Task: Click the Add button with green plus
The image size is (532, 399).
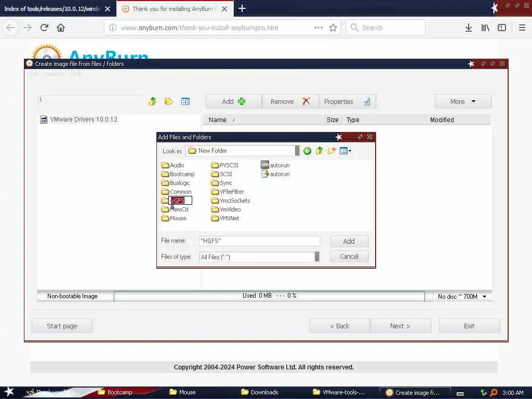Action: [x=233, y=101]
